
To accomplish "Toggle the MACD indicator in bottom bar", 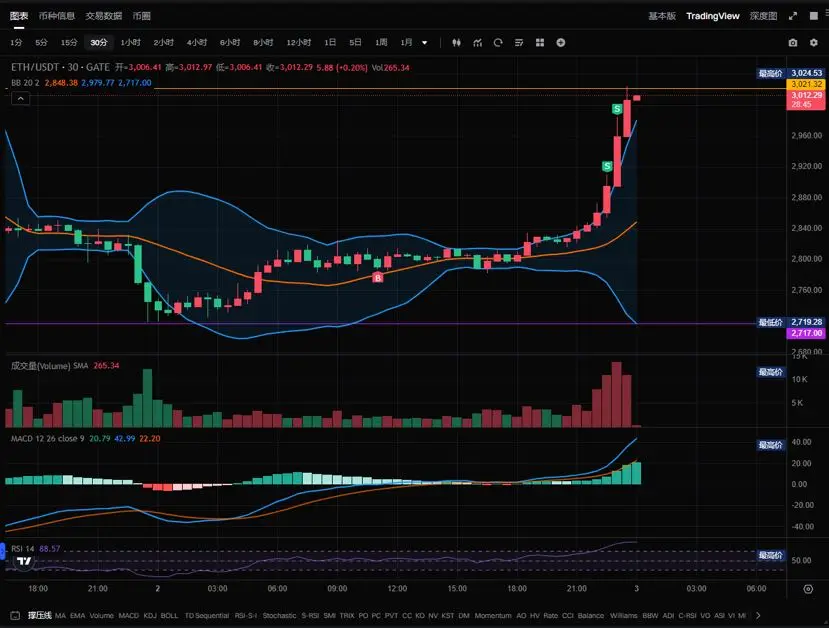I will [128, 615].
